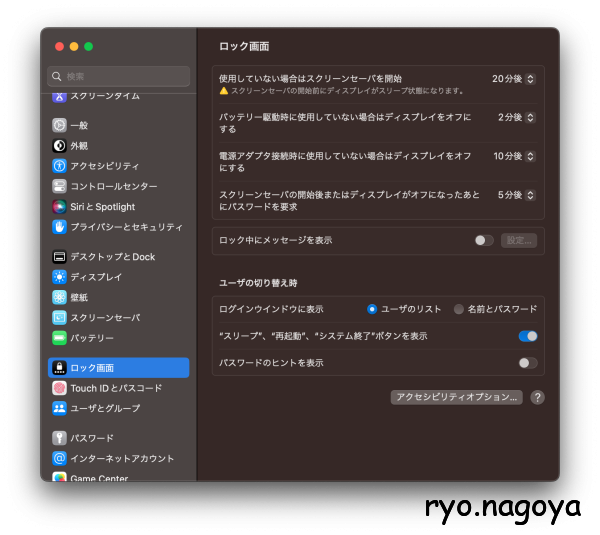Select 名前とパスワード radio option
The width and height of the screenshot is (600, 535).
click(x=459, y=309)
